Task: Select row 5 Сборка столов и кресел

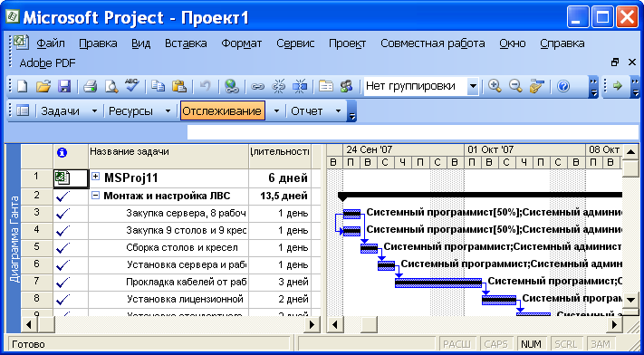Action: click(37, 248)
